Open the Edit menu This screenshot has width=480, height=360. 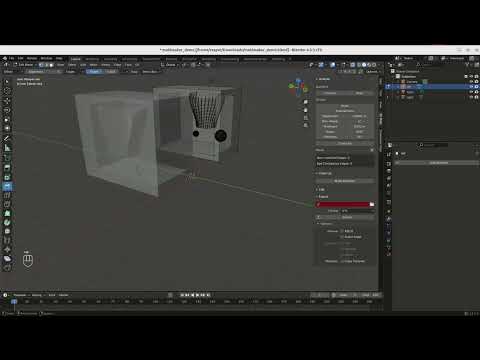[x=20, y=58]
